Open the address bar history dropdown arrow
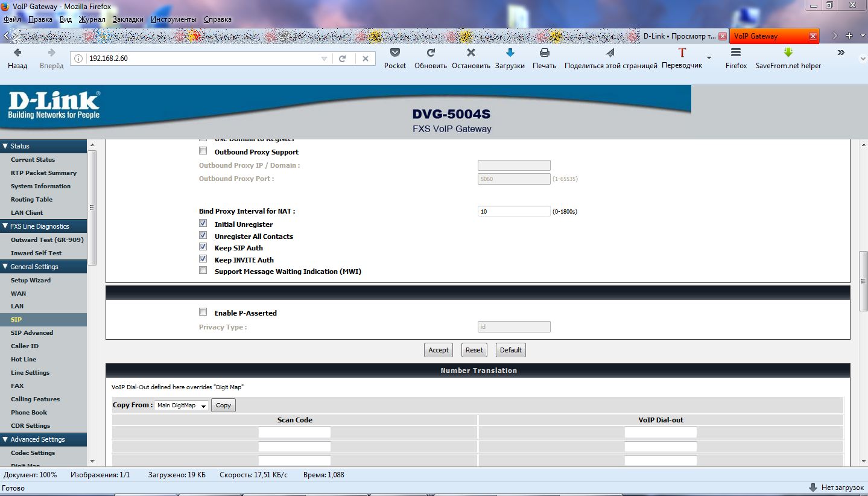Viewport: 868px width, 496px height. [x=324, y=59]
